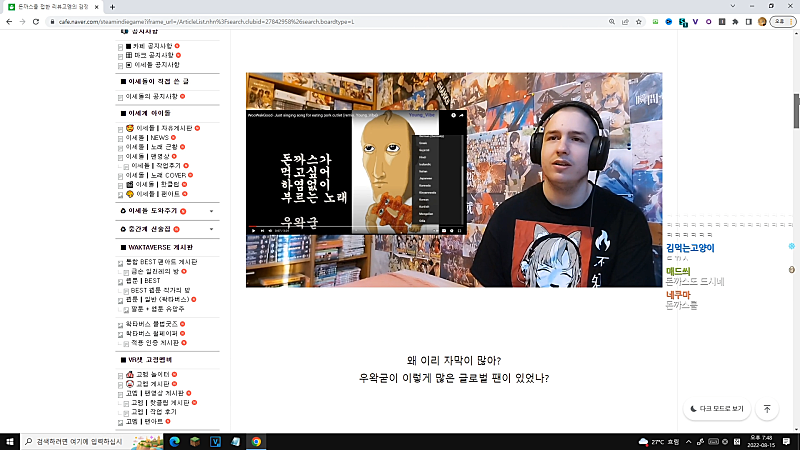Select the VR챗 고정멤버 heading

(150, 360)
